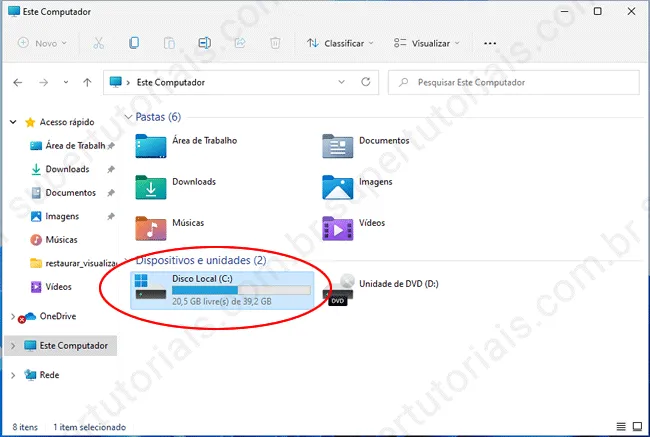650x437 pixels.
Task: Minimize the Este Computador window
Action: point(564,11)
